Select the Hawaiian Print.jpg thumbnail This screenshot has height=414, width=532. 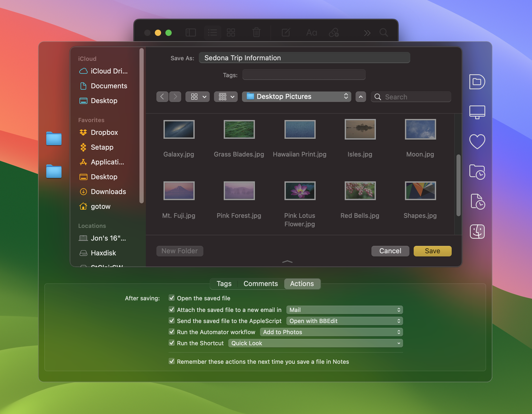click(300, 129)
